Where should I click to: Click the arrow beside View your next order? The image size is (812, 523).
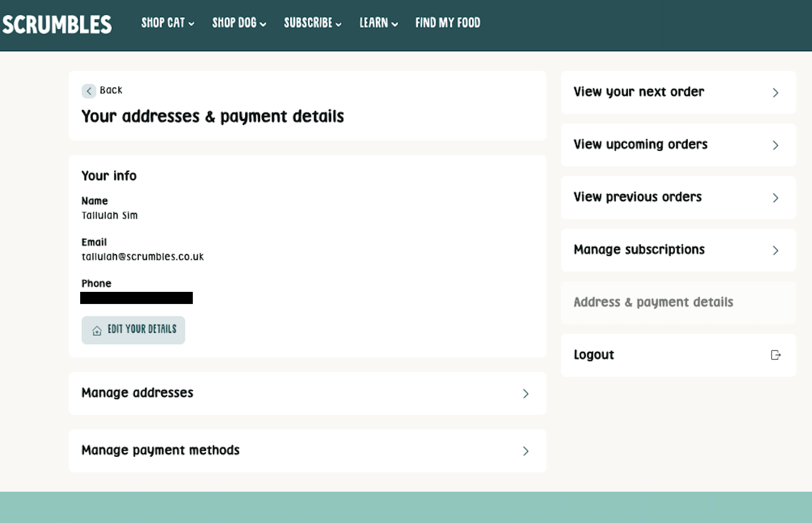coord(775,93)
